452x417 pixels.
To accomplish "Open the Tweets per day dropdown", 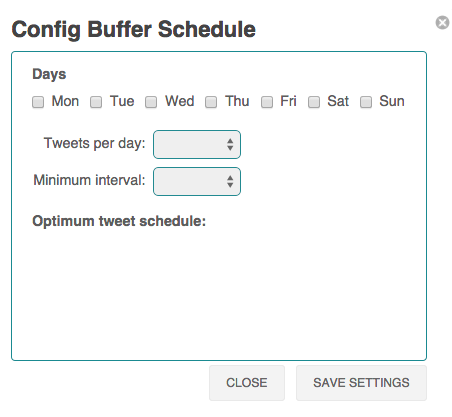I will pyautogui.click(x=197, y=144).
